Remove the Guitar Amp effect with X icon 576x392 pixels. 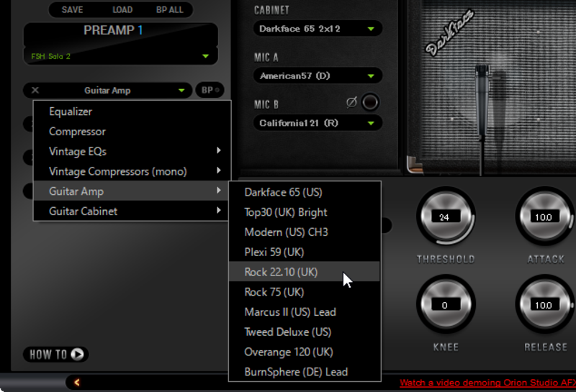35,91
